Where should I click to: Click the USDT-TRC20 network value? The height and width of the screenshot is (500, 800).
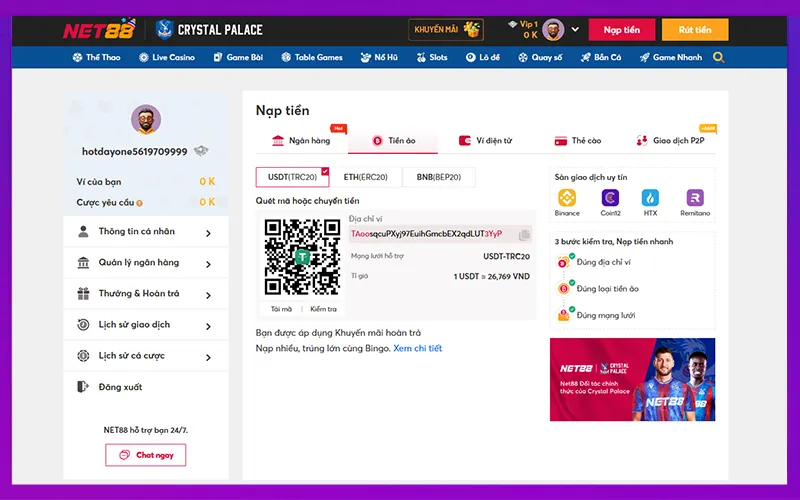(507, 256)
